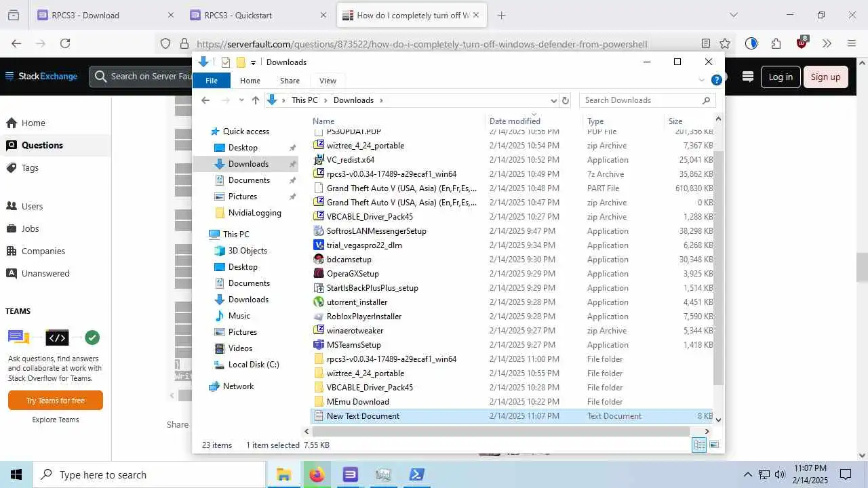Click the Sign up button
Screen dimensions: 868x488
(825, 77)
